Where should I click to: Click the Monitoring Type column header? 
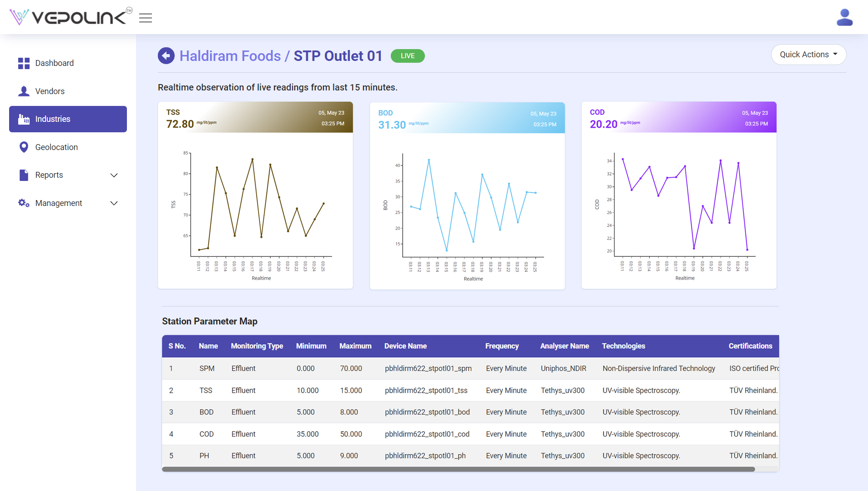pos(257,346)
